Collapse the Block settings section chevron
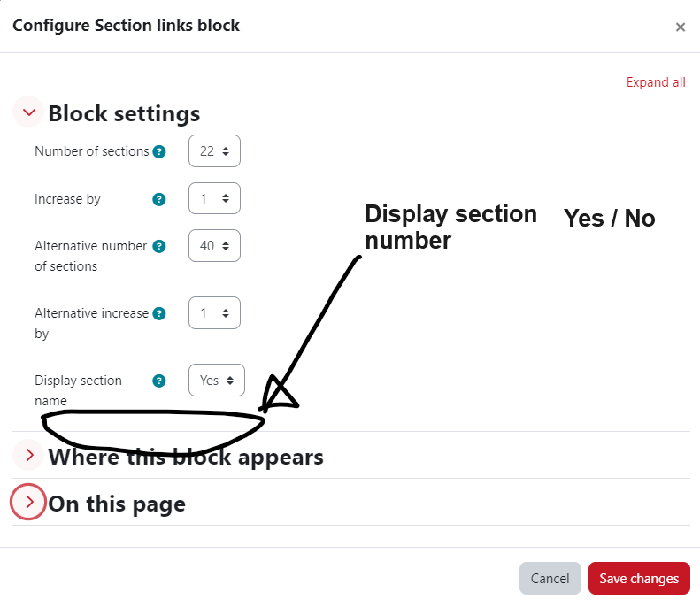The height and width of the screenshot is (600, 700). [28, 112]
